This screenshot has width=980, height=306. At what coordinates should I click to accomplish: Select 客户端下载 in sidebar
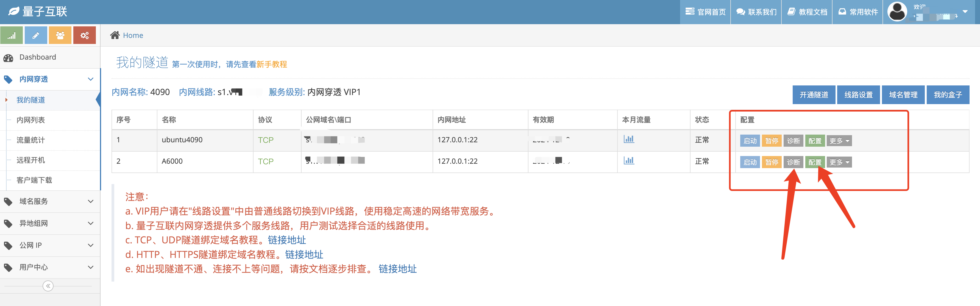[x=50, y=180]
